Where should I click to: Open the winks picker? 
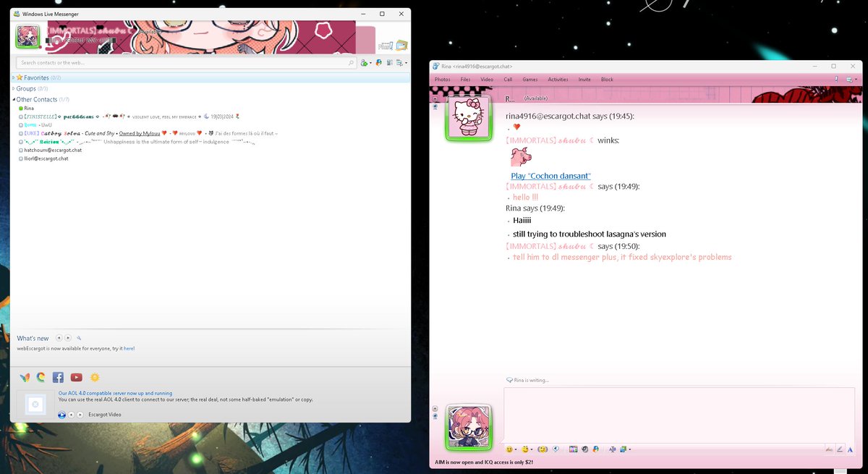pyautogui.click(x=527, y=449)
